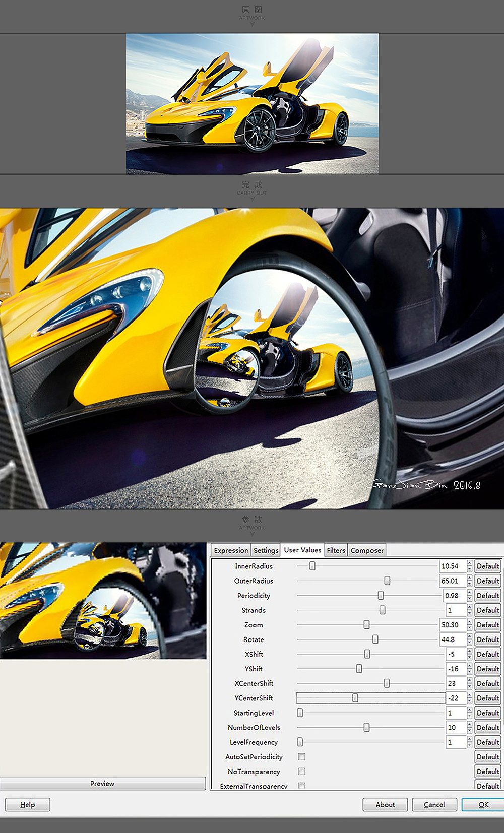The height and width of the screenshot is (833, 504).
Task: Click the YShift slider handle
Action: pyautogui.click(x=359, y=668)
